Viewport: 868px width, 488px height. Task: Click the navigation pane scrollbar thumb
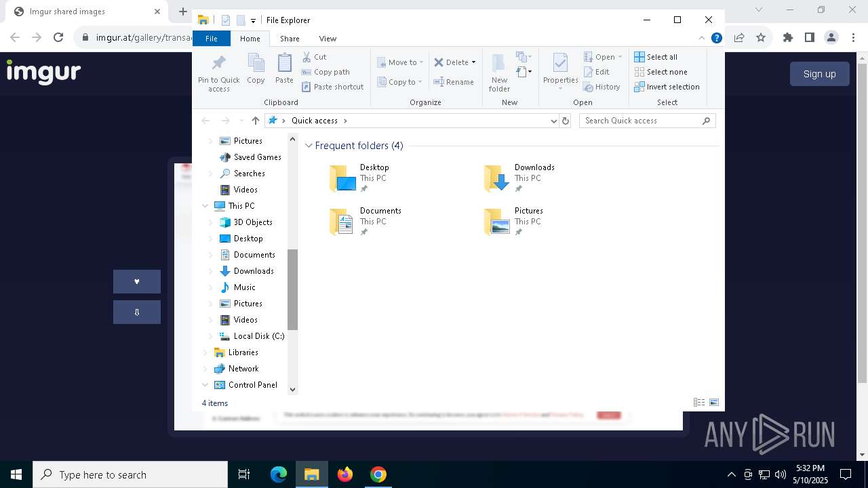click(293, 289)
